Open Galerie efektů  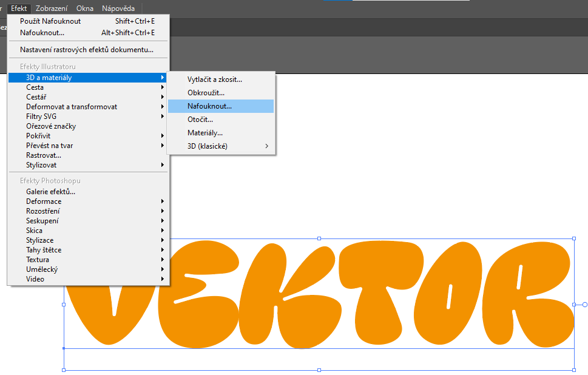point(50,192)
